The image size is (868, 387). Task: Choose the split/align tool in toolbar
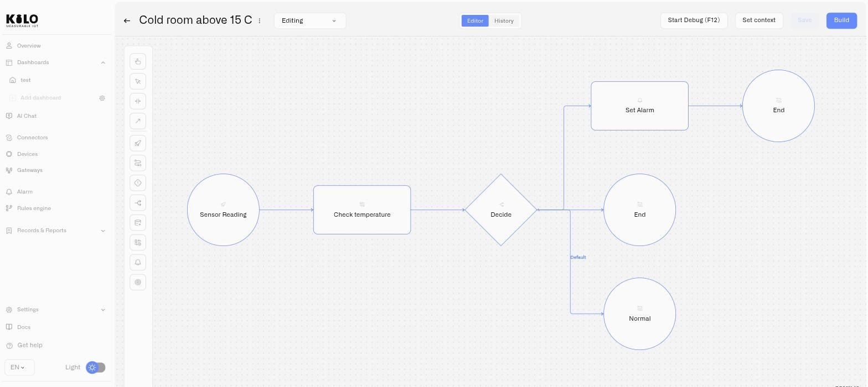click(x=138, y=101)
